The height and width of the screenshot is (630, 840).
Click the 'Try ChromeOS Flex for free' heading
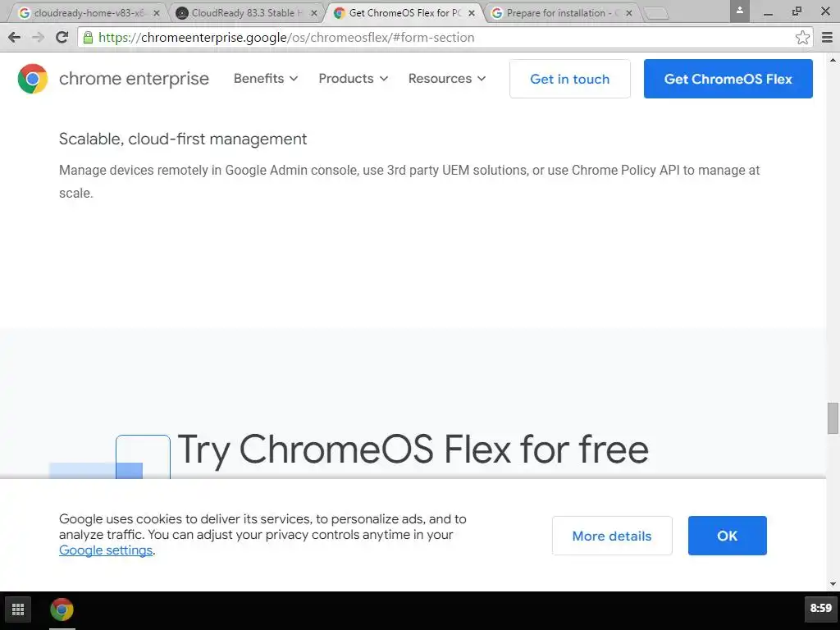click(x=413, y=450)
